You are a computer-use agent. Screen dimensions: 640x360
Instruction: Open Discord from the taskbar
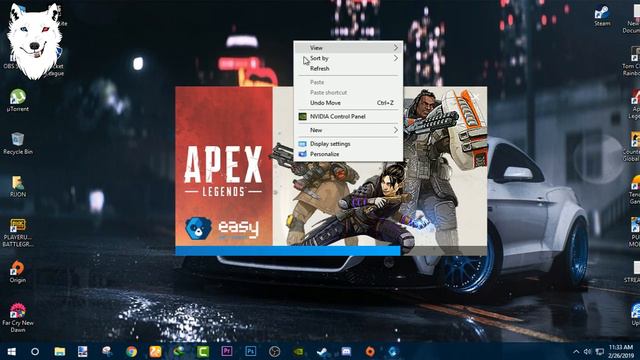pos(346,351)
